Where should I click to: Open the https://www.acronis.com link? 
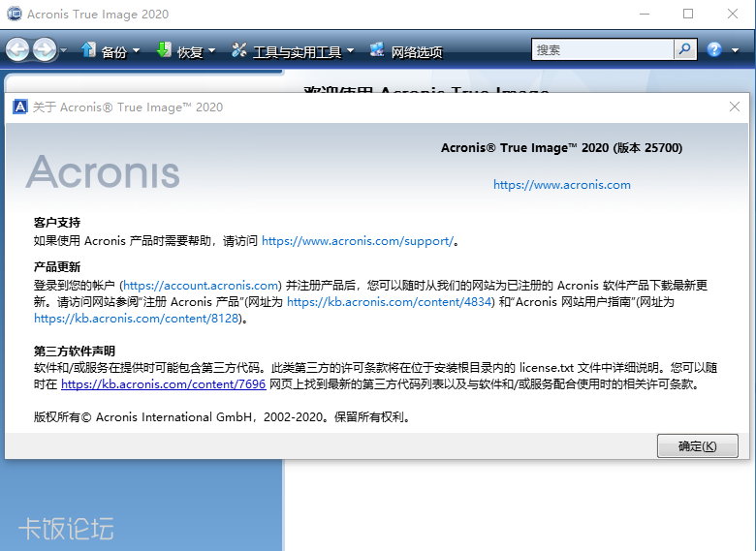(561, 185)
